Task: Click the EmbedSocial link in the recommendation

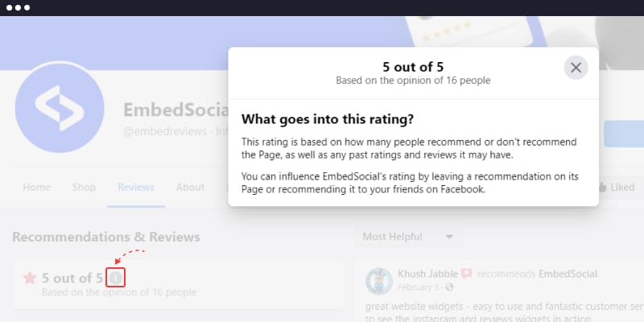Action: (x=568, y=274)
